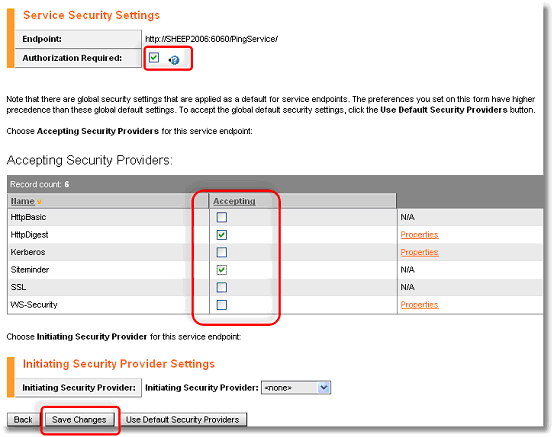Click Use Default Security Providers button
This screenshot has width=553, height=437.
183,420
